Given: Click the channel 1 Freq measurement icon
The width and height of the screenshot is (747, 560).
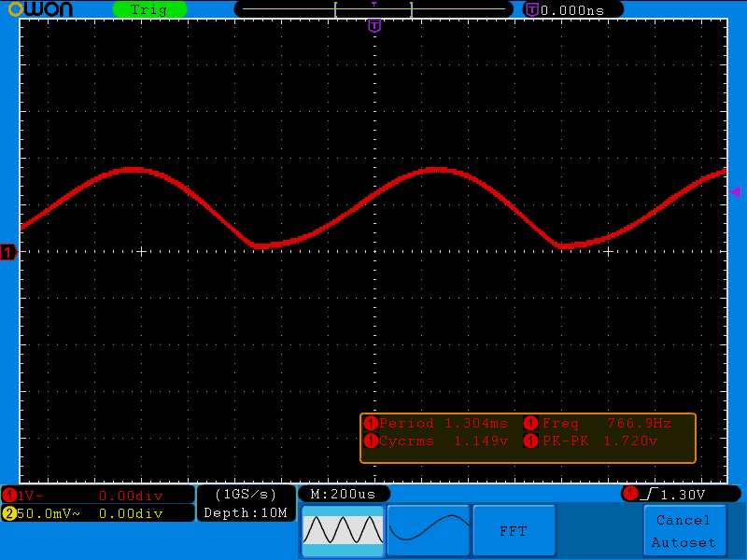Looking at the screenshot, I should tap(532, 423).
